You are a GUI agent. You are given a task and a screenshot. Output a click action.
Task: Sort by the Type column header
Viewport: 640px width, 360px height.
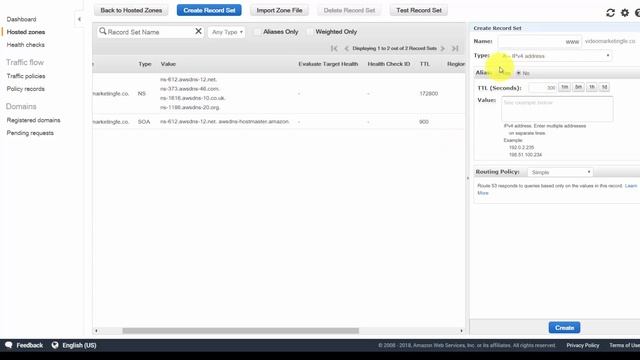145,64
